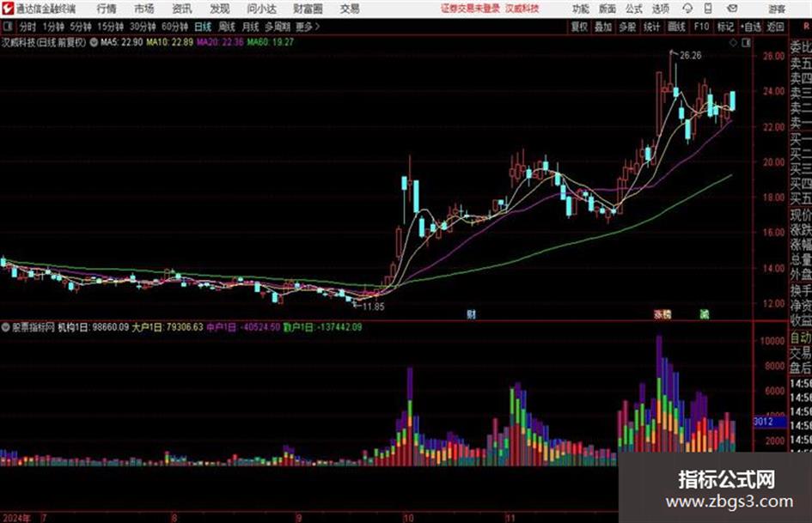Open the 资讯 menu

pyautogui.click(x=182, y=9)
